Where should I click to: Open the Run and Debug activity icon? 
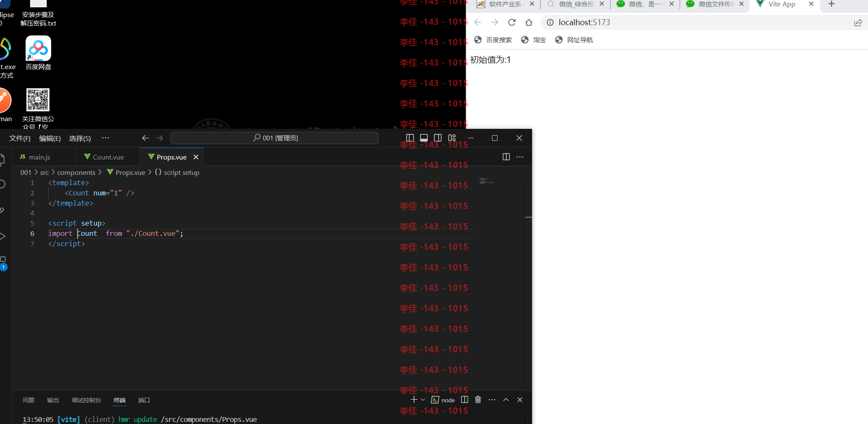(x=3, y=236)
